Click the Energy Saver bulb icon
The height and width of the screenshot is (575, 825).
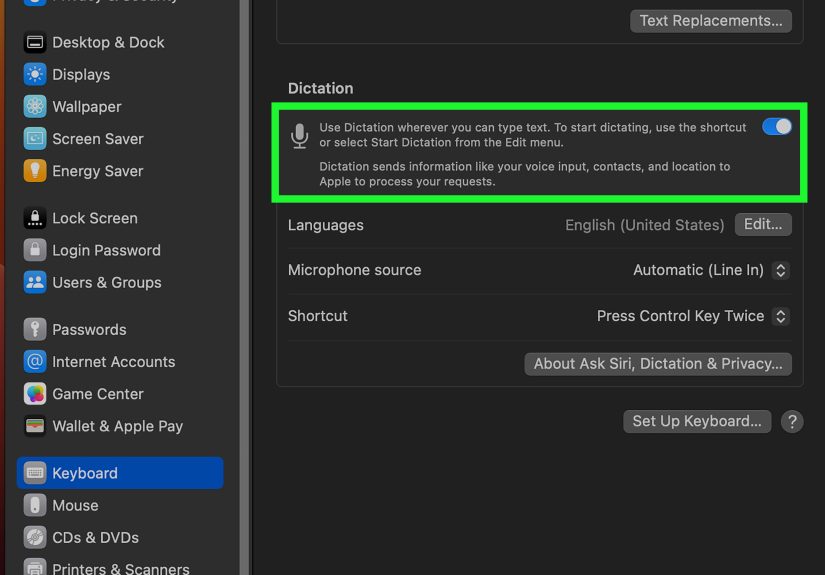tap(35, 170)
